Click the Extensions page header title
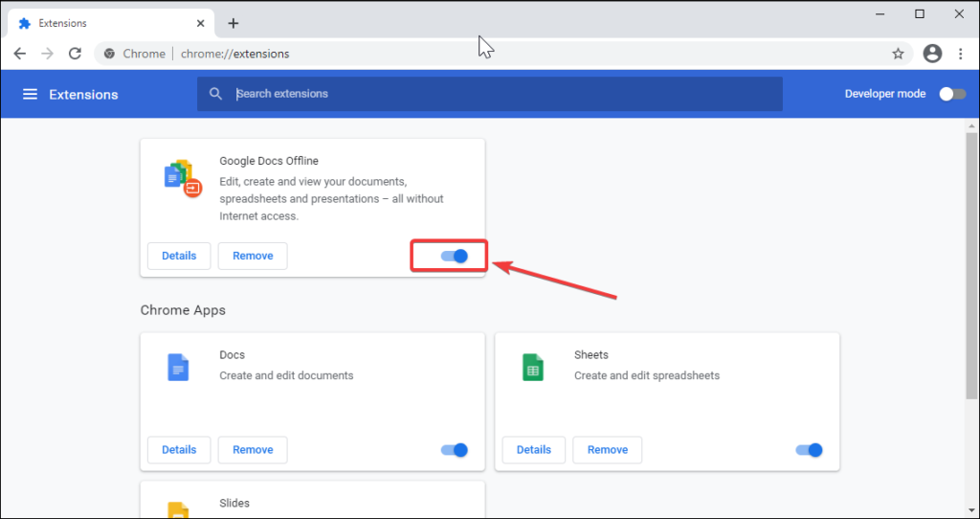The image size is (980, 519). [x=84, y=95]
